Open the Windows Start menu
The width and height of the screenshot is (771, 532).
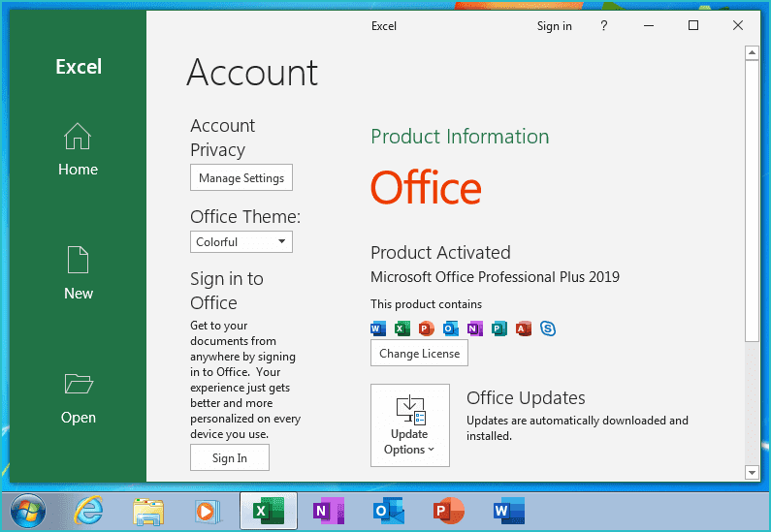(x=27, y=512)
